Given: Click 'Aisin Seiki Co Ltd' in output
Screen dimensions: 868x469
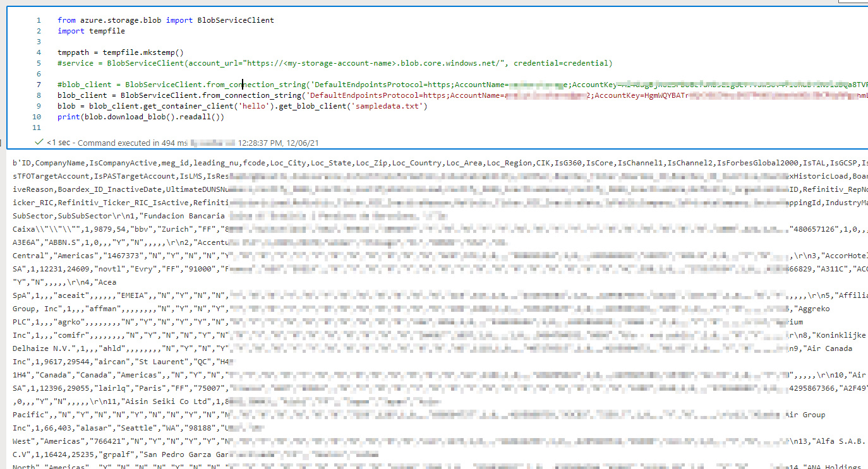Looking at the screenshot, I should click(x=165, y=401).
